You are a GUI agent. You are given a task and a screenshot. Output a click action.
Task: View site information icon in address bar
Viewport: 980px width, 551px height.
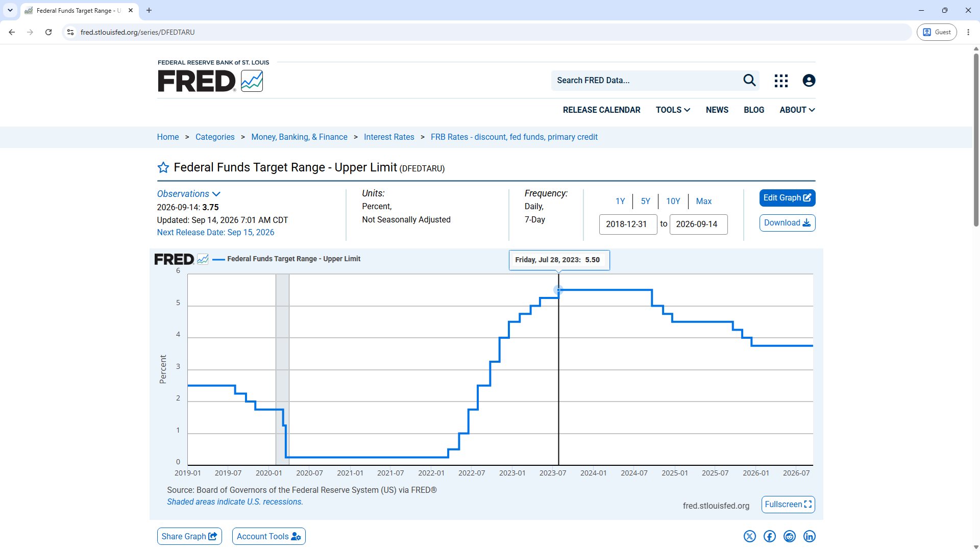point(70,32)
